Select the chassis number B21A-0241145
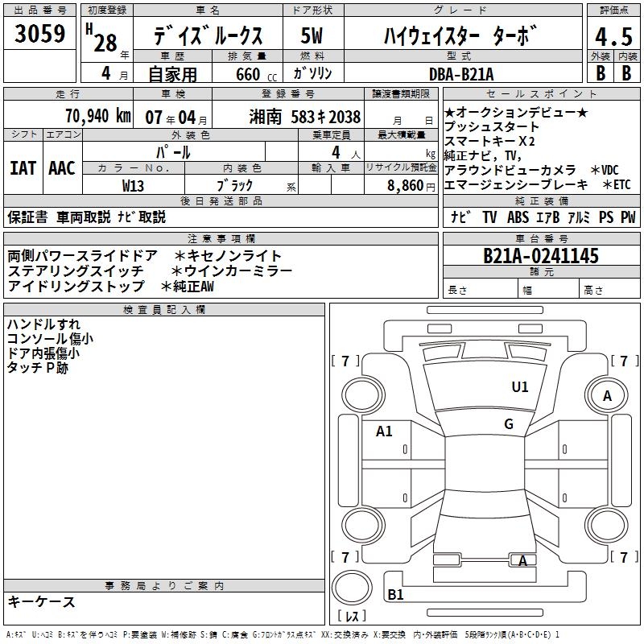The height and width of the screenshot is (644, 644). coord(541,256)
